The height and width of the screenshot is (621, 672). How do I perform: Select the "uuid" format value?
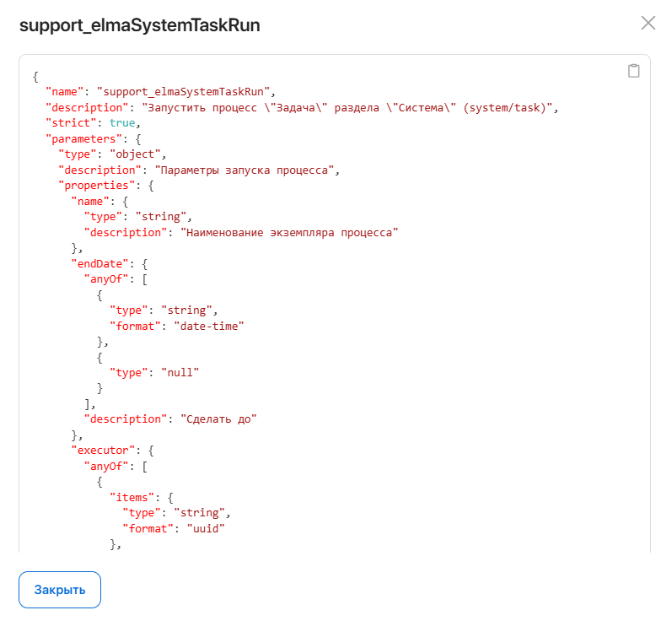click(x=204, y=528)
